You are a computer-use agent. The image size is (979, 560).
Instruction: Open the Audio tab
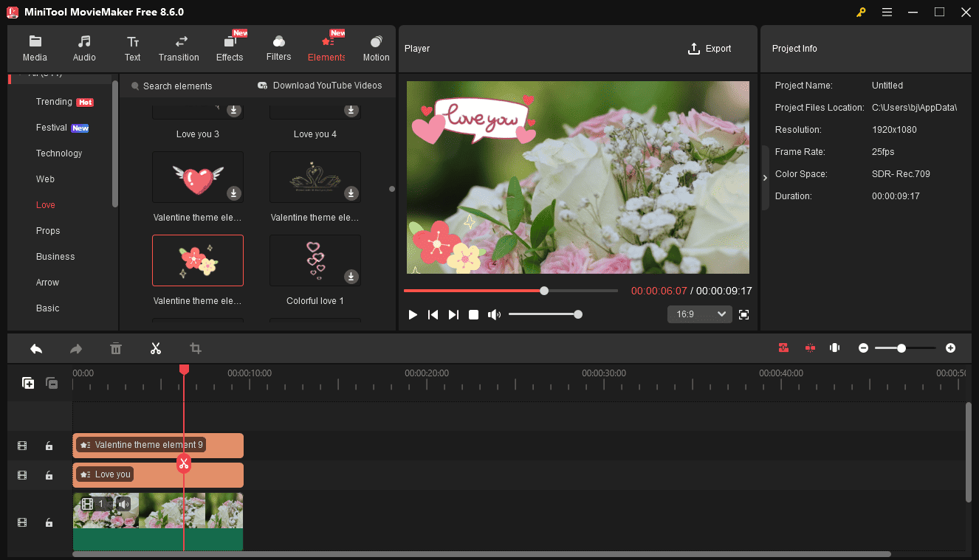click(84, 48)
